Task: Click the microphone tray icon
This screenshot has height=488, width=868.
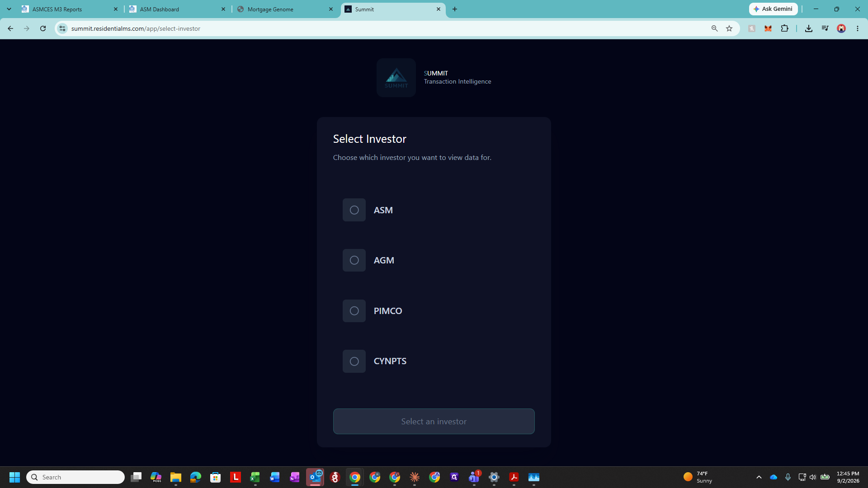Action: point(788,477)
